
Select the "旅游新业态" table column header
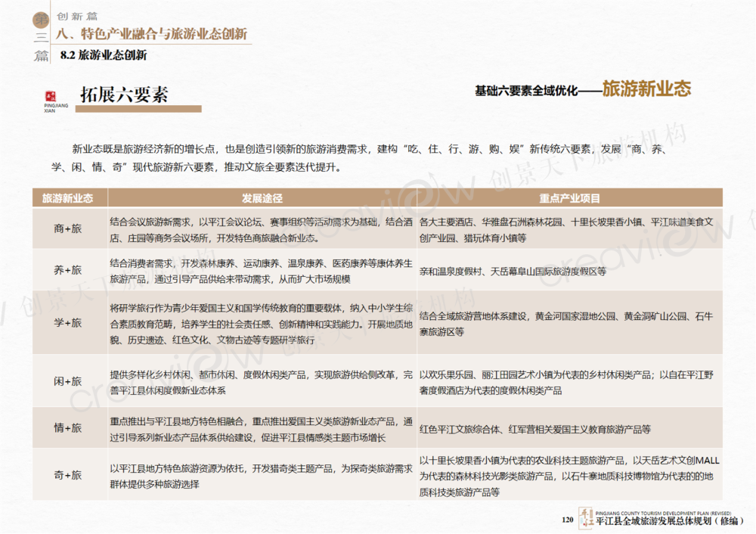click(68, 198)
